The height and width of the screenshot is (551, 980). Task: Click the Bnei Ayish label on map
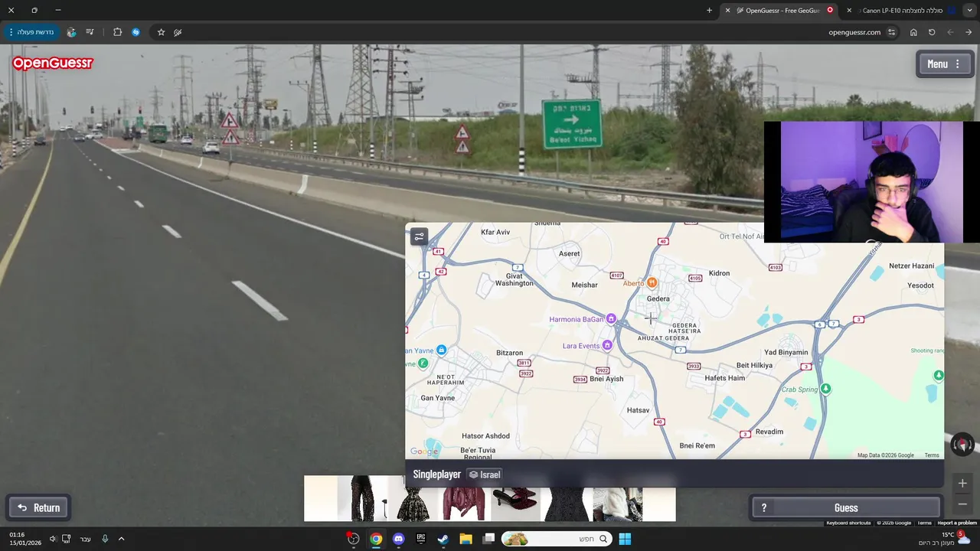click(x=606, y=379)
